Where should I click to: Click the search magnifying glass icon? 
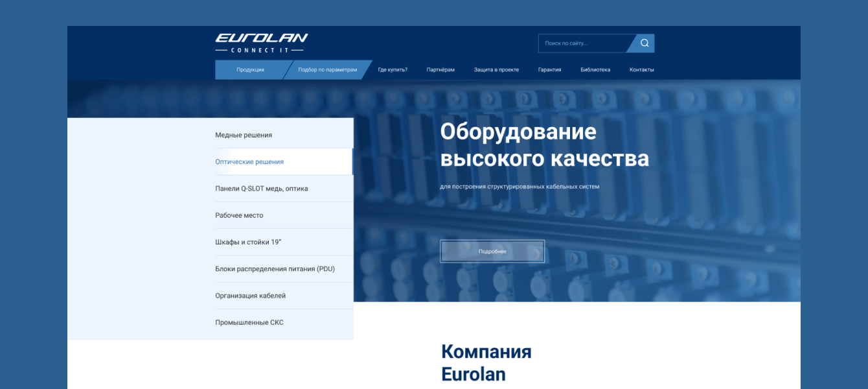click(643, 43)
